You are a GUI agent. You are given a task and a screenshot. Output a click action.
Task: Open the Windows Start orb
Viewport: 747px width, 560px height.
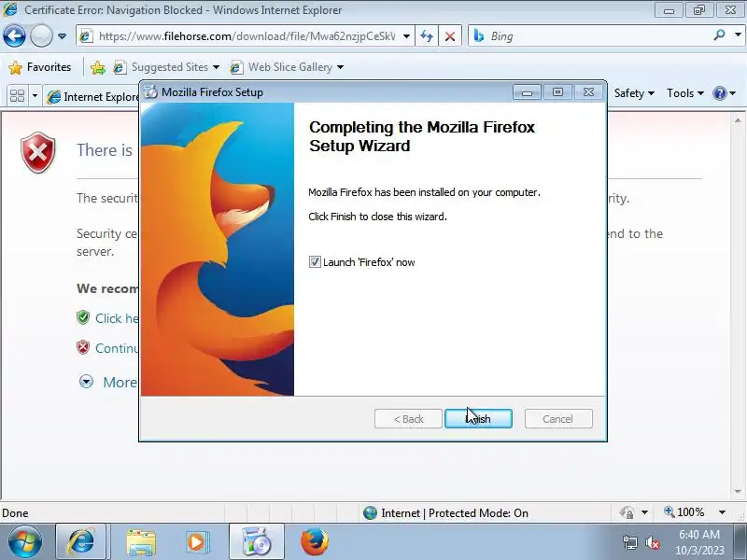(x=25, y=542)
